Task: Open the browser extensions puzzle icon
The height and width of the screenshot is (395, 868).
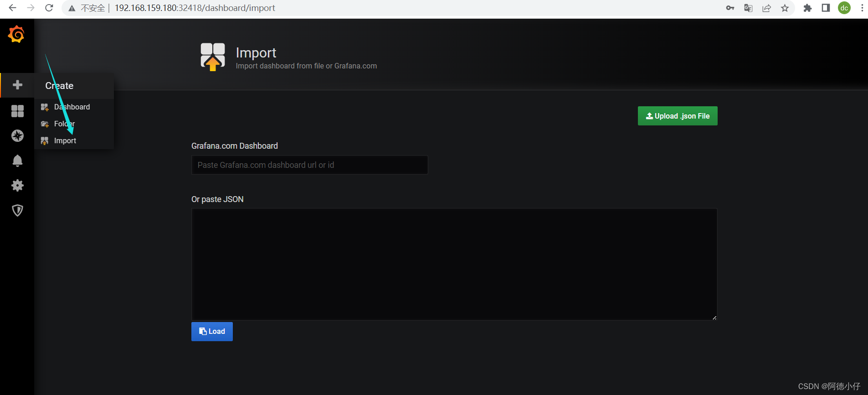Action: (x=807, y=8)
